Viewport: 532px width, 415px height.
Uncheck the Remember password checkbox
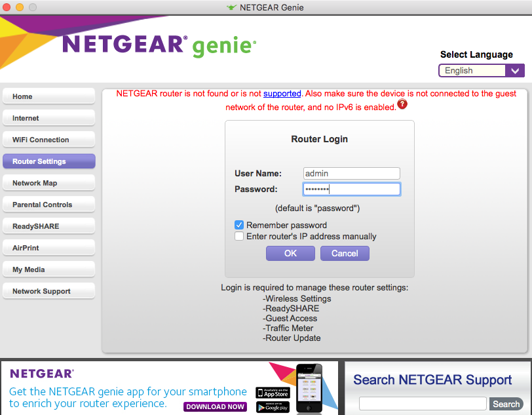pyautogui.click(x=239, y=225)
